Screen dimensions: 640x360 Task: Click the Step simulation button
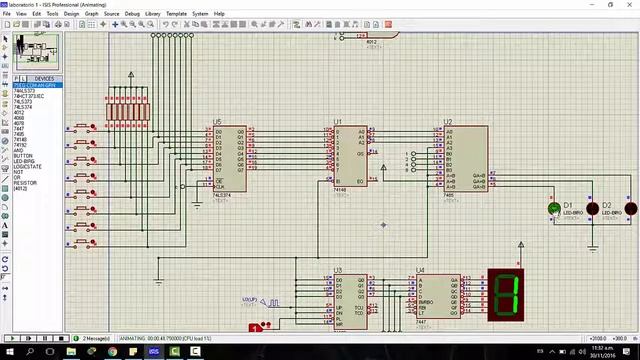[x=29, y=338]
